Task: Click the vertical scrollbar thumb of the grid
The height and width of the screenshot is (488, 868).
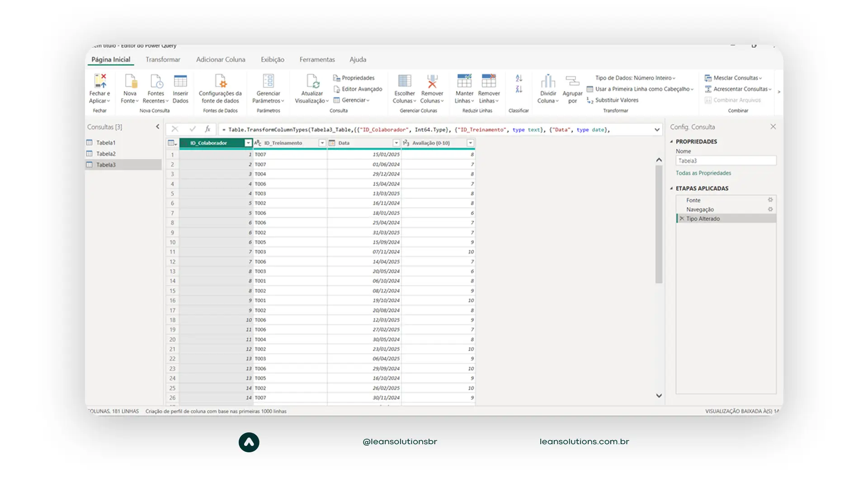Action: coord(659,225)
